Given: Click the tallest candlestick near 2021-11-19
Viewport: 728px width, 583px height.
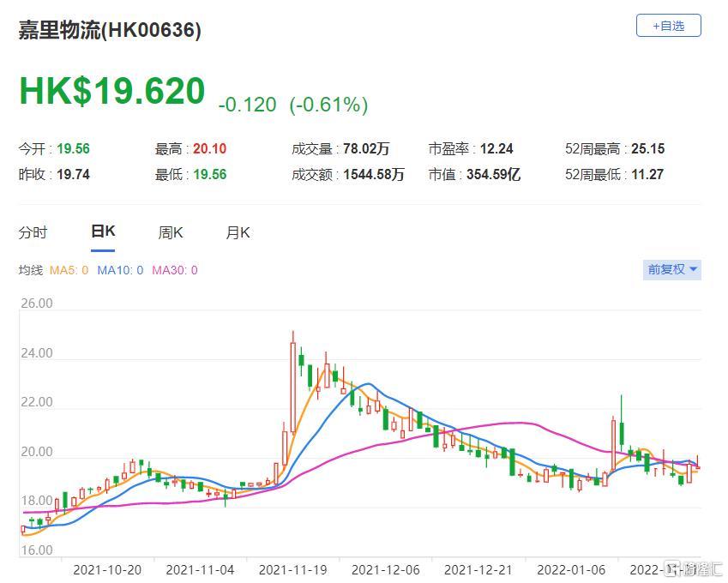Looking at the screenshot, I should click(293, 382).
